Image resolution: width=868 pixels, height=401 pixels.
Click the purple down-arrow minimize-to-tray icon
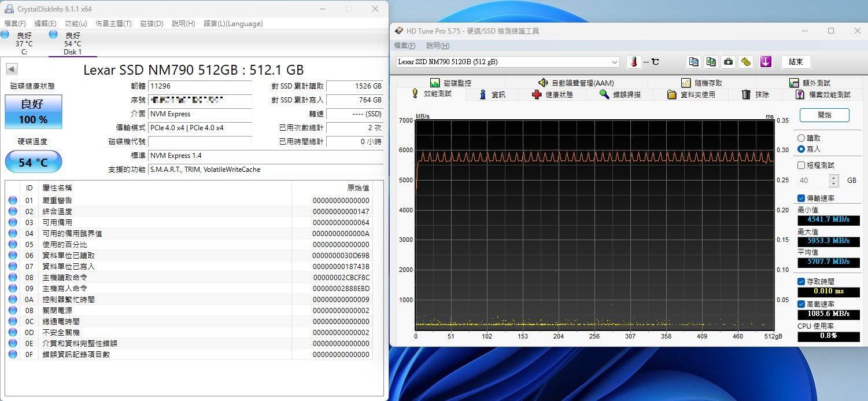tap(766, 62)
